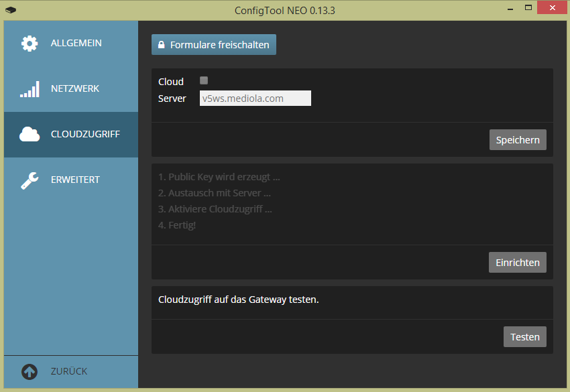The width and height of the screenshot is (570, 392).
Task: Click the wrench icon for Erweitert
Action: coord(30,180)
